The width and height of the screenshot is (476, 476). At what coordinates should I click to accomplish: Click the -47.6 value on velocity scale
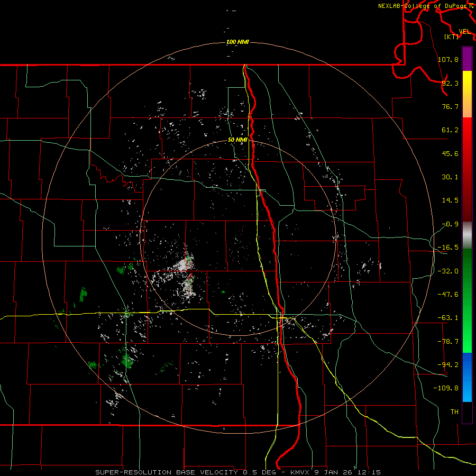(448, 295)
